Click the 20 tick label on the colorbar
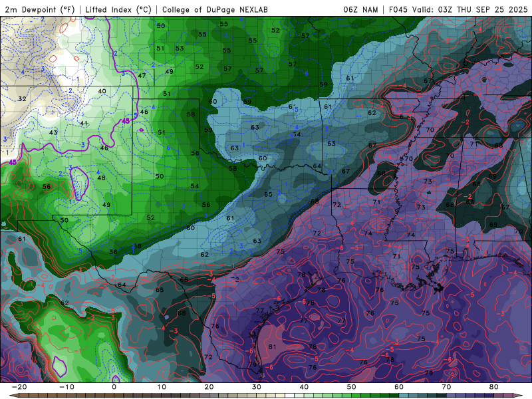The image size is (532, 399). click(209, 387)
